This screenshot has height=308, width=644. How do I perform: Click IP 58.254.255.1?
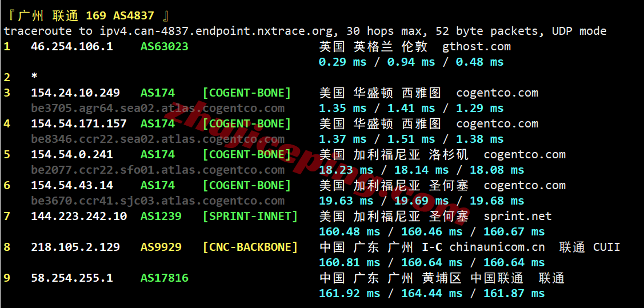click(71, 278)
